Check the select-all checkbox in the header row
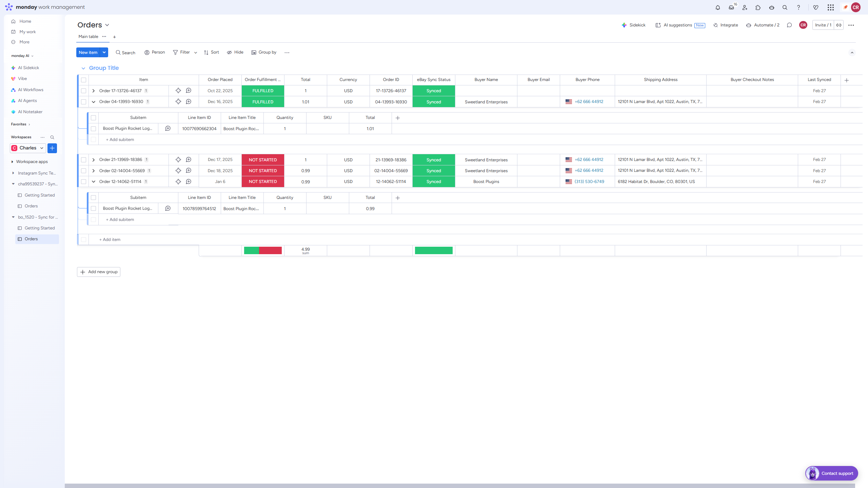 pyautogui.click(x=84, y=80)
